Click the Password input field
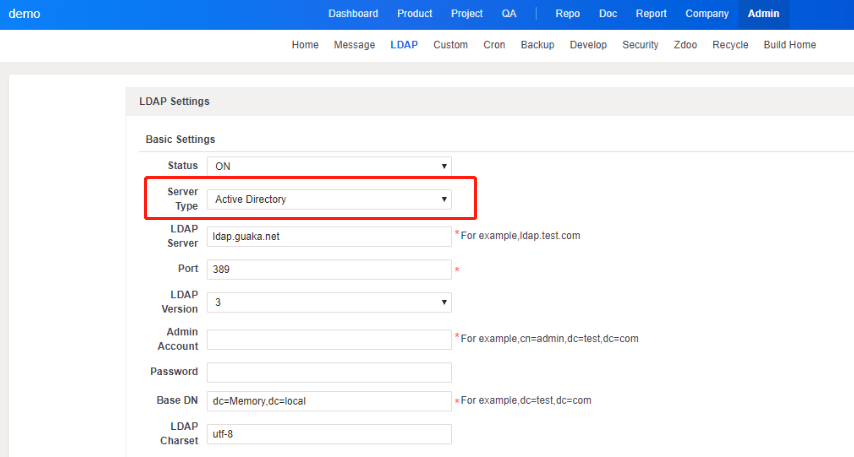The width and height of the screenshot is (854, 457). coord(329,372)
